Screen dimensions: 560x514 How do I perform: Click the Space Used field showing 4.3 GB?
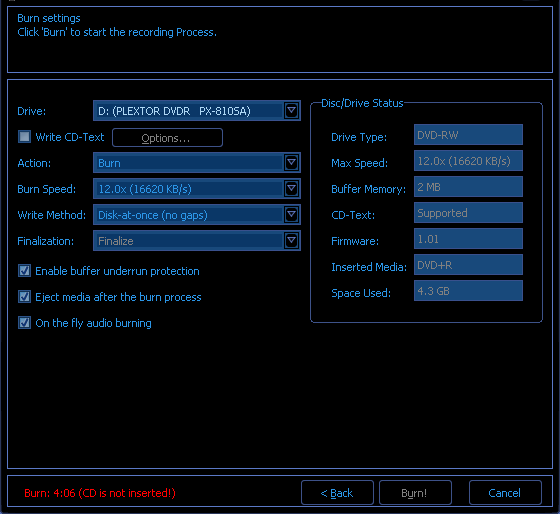pos(468,291)
